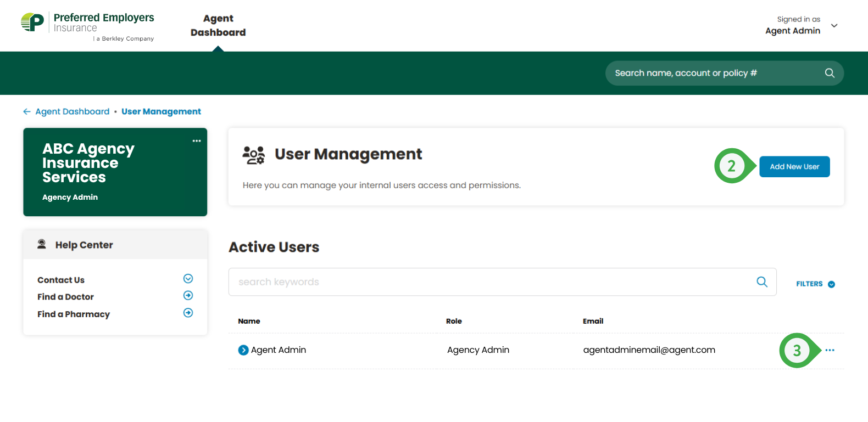868x422 pixels.
Task: Expand the Contact Us chevron icon
Action: 188,279
